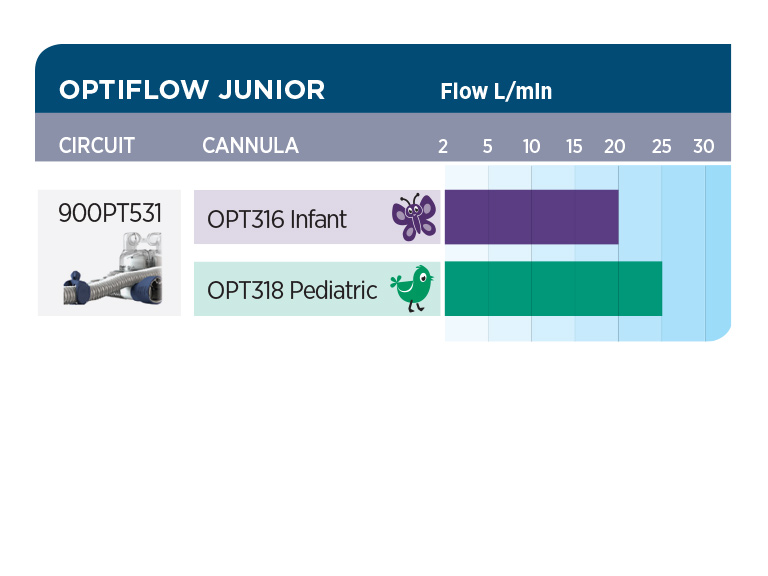The width and height of the screenshot is (768, 576).
Task: Select the CIRCUIT column header
Action: pos(96,145)
